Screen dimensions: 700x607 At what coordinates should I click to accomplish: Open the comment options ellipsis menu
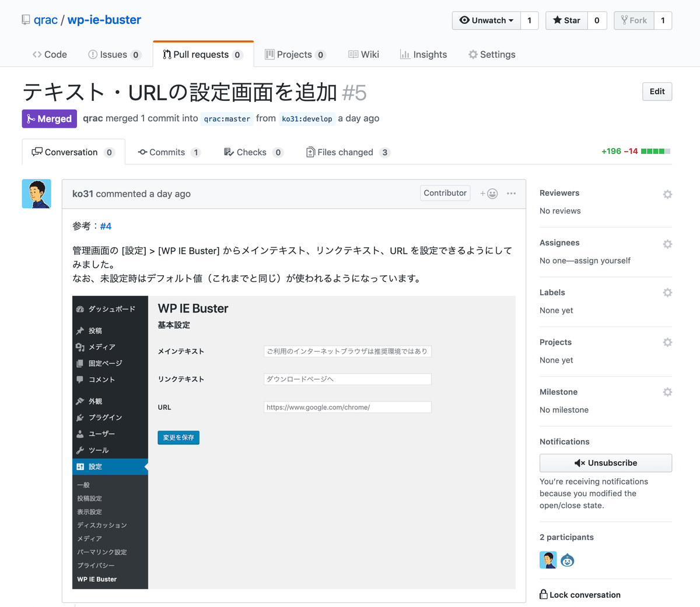click(511, 194)
